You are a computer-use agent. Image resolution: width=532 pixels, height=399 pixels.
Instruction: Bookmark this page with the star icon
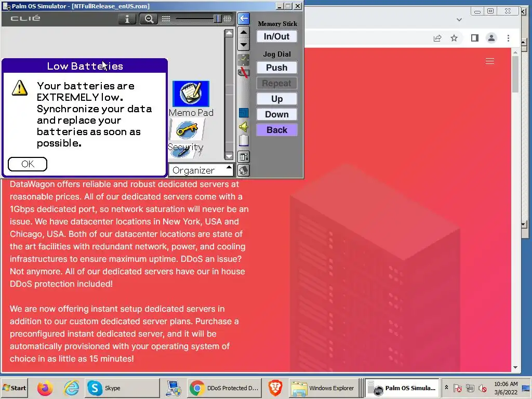tap(454, 38)
